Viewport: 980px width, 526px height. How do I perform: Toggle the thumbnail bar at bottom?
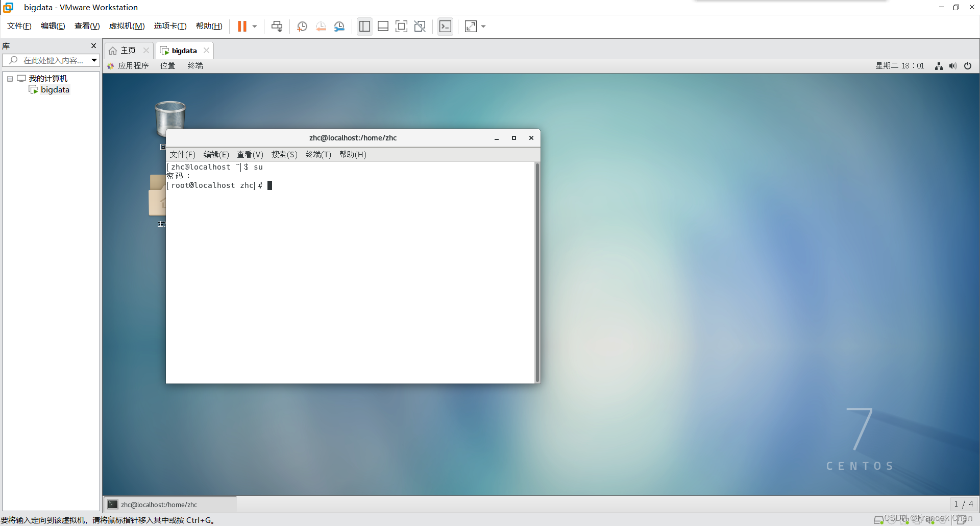pos(383,26)
